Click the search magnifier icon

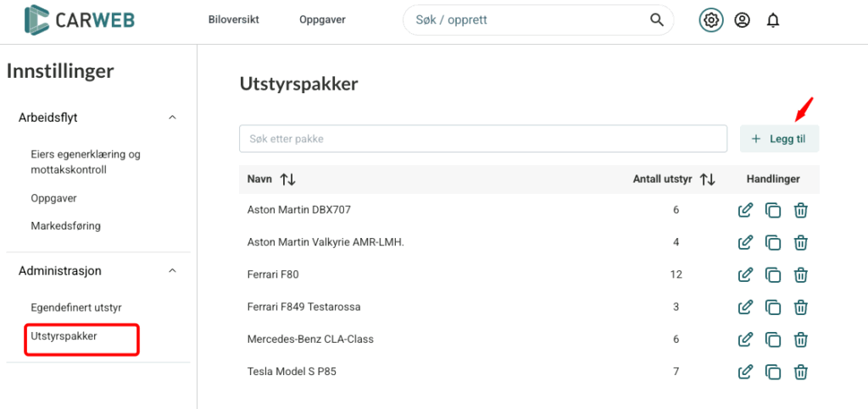[x=656, y=19]
